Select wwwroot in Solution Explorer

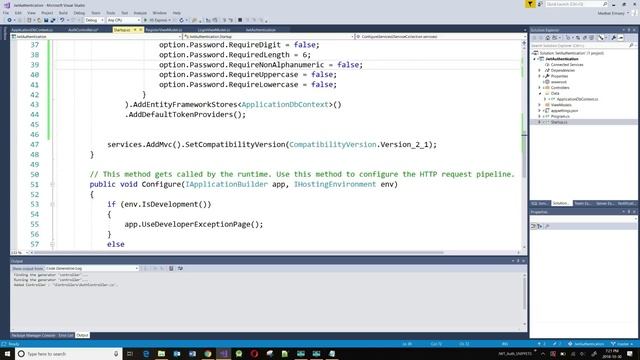[x=559, y=82]
